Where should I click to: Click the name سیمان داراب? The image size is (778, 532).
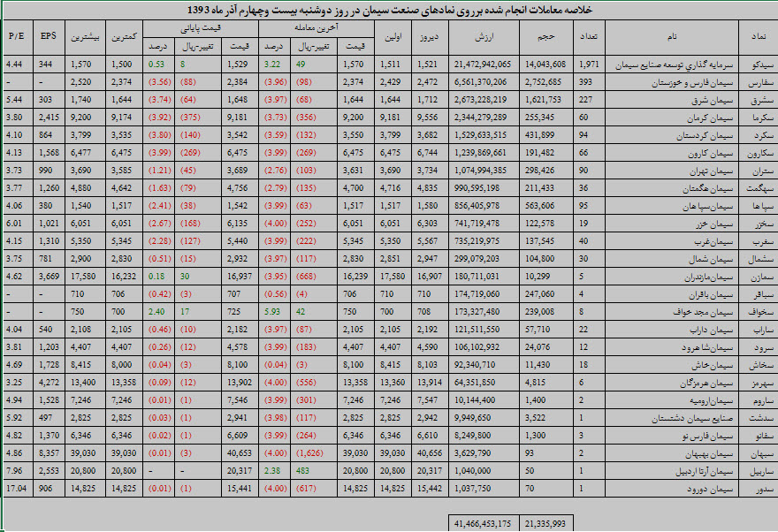[712, 331]
